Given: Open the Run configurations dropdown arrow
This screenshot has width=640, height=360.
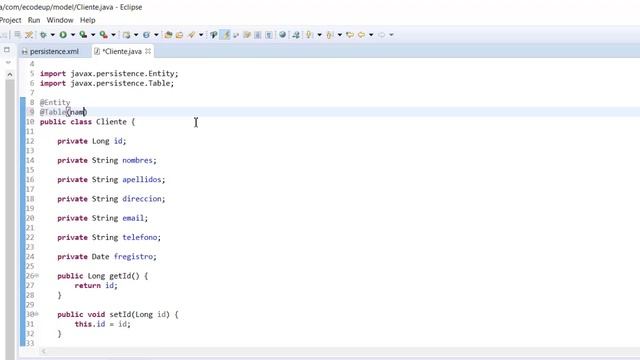Looking at the screenshot, I should point(73,35).
